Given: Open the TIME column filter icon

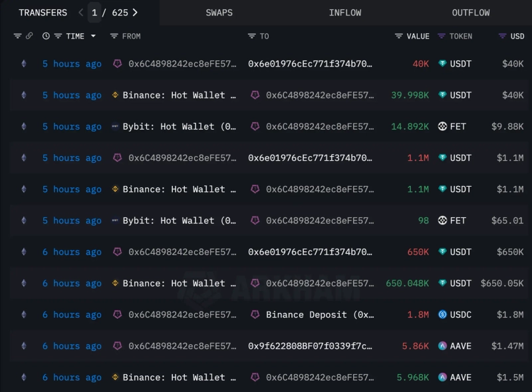Looking at the screenshot, I should coord(59,36).
